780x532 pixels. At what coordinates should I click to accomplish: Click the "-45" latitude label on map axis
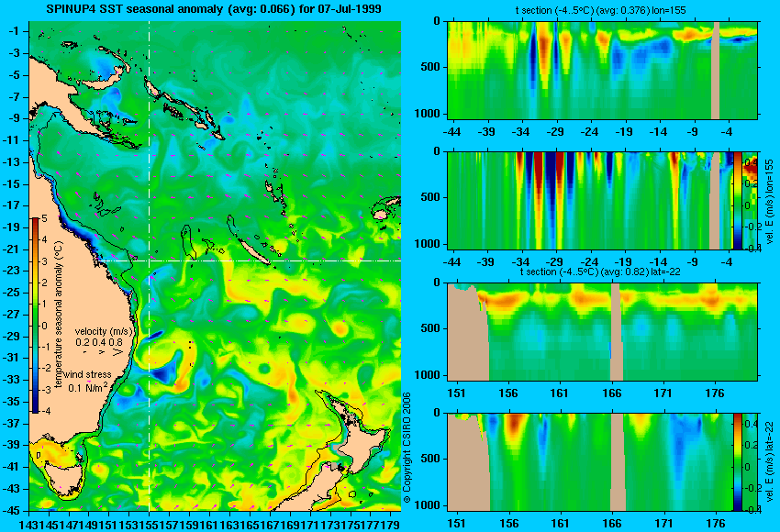(13, 510)
